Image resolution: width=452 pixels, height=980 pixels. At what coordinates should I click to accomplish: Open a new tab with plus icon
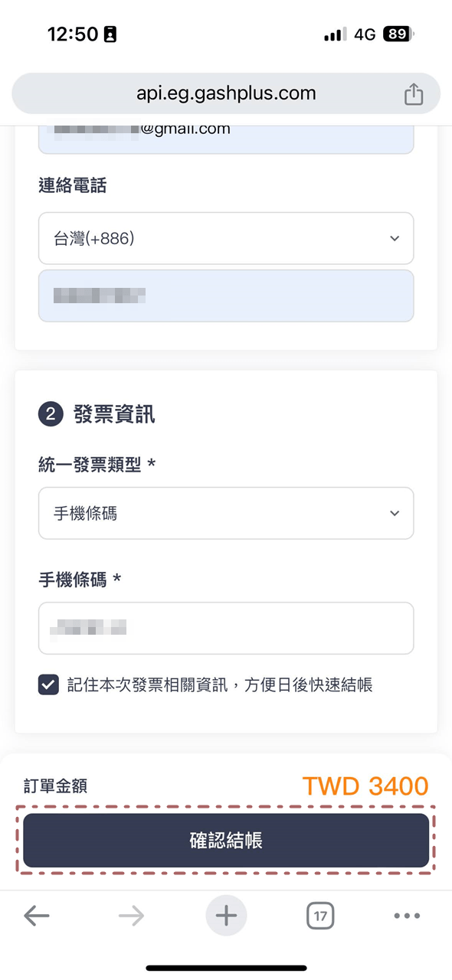click(226, 916)
